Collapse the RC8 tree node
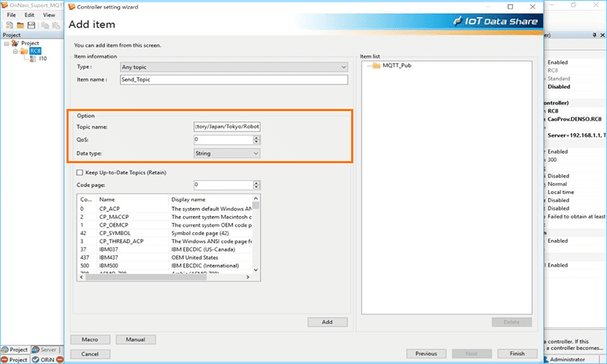607x364 pixels. tap(15, 51)
